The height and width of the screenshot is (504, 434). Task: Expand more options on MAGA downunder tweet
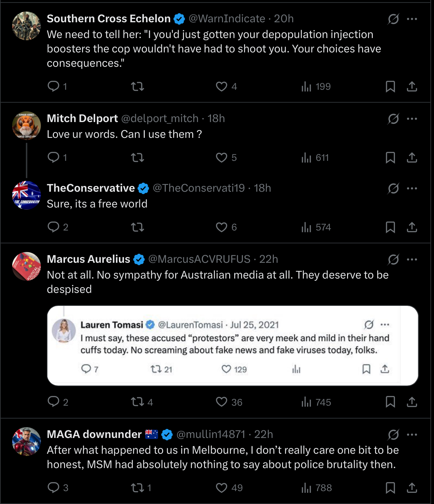coord(412,434)
